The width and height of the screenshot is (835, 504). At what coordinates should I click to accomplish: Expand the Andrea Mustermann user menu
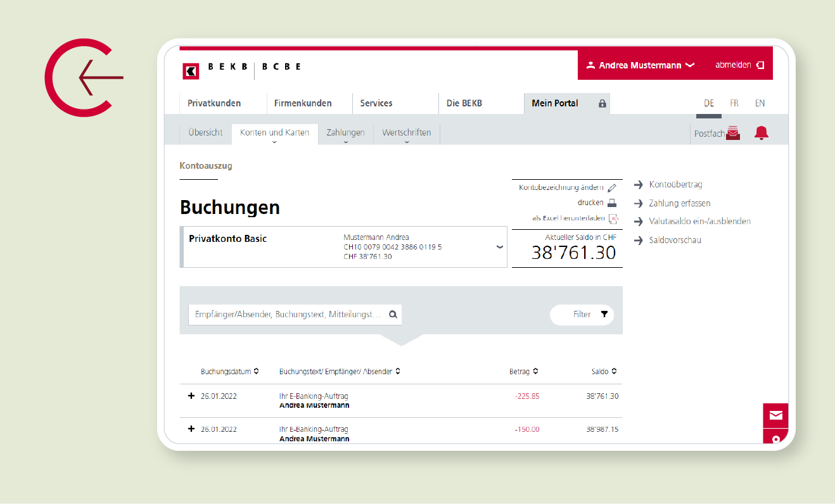point(640,65)
